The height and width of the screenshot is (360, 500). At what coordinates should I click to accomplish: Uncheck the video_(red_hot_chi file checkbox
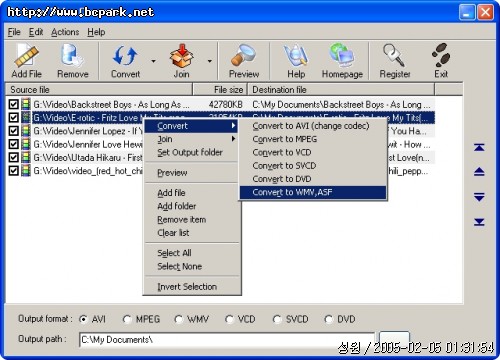13,171
